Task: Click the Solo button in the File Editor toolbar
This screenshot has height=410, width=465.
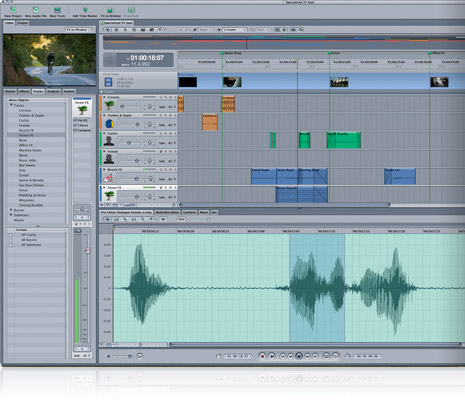Action: [181, 219]
